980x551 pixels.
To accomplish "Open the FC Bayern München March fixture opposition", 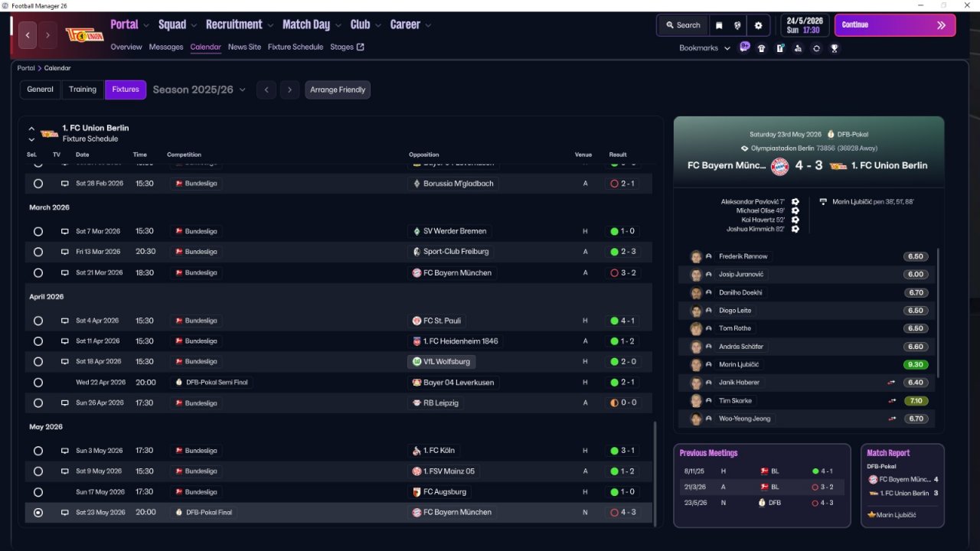I will (x=453, y=273).
